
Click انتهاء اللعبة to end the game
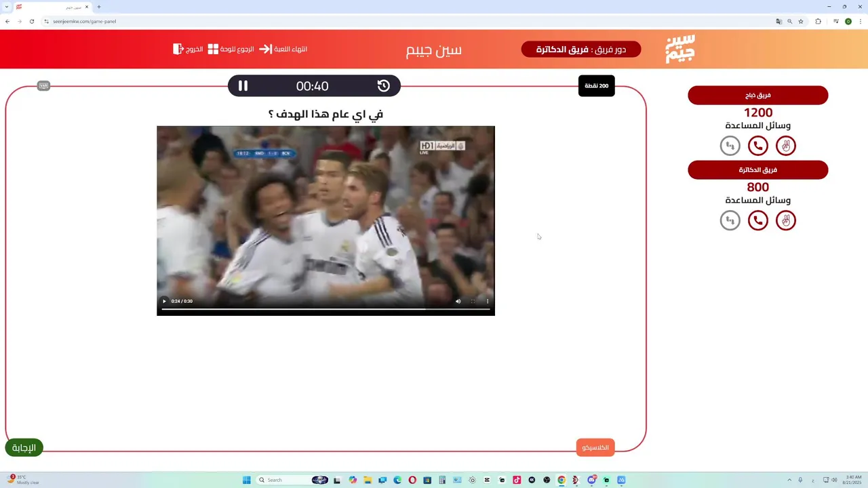click(283, 49)
